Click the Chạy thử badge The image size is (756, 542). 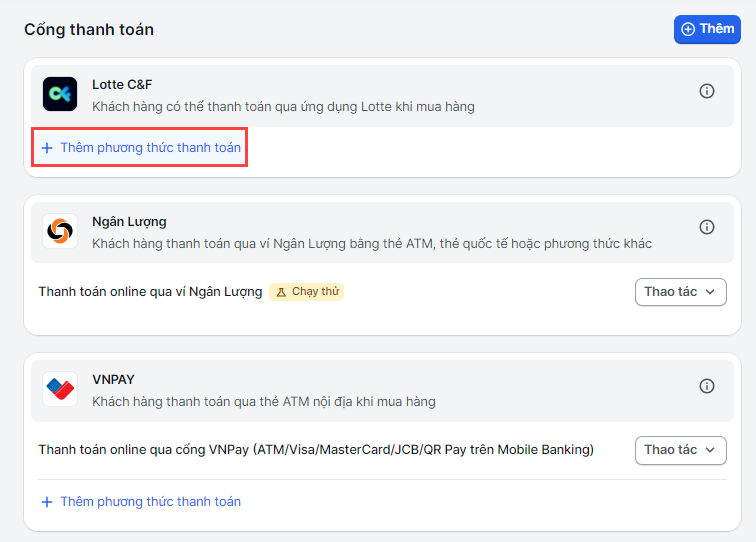[x=307, y=292]
